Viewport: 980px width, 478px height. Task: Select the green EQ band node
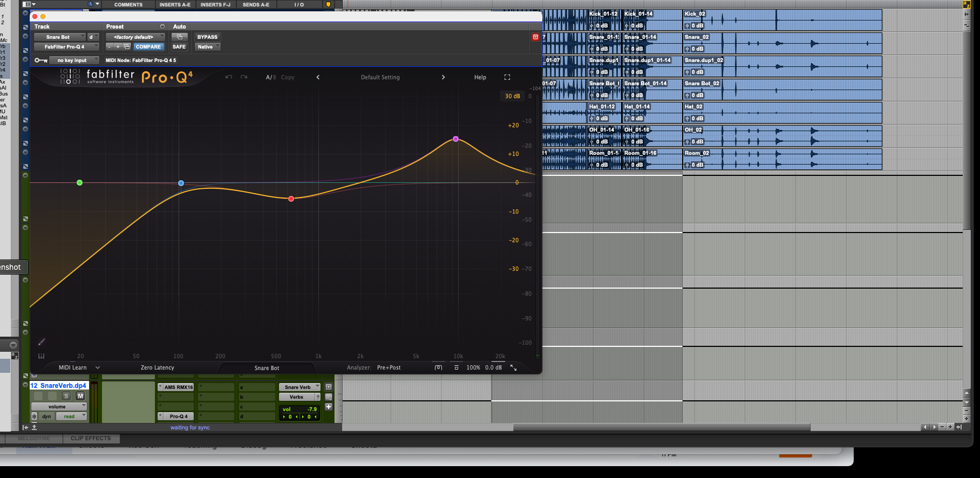click(80, 183)
